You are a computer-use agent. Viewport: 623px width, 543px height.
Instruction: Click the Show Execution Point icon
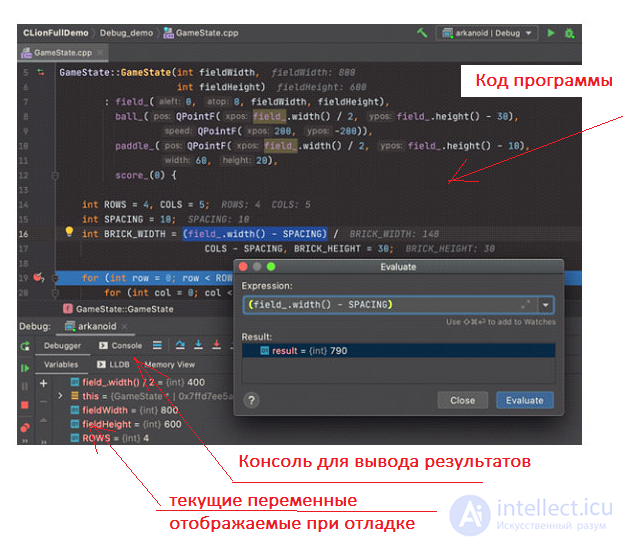click(157, 345)
